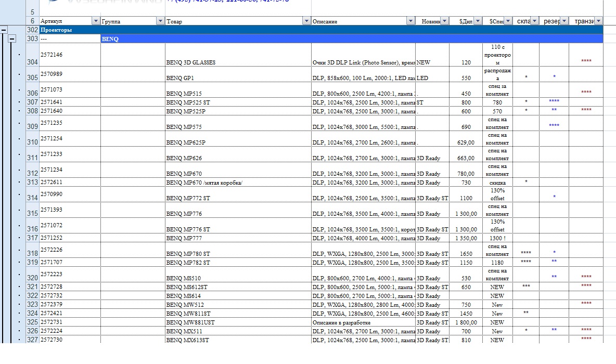Select cell BENQ MP777

(x=238, y=238)
